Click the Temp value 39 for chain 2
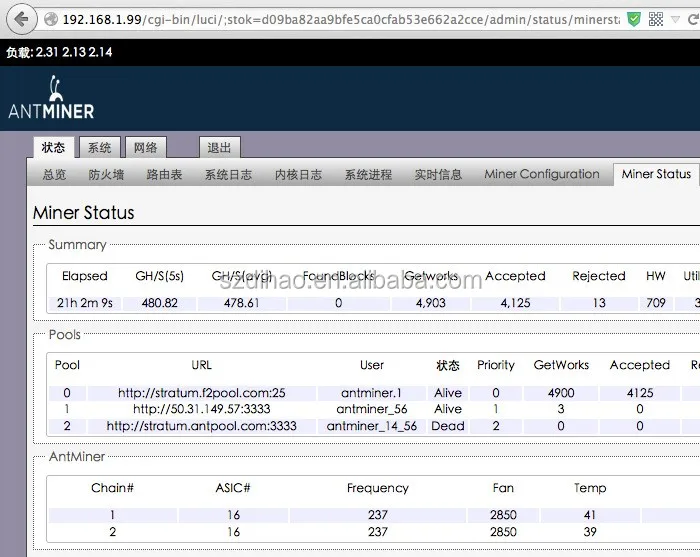This screenshot has height=557, width=700. click(590, 532)
